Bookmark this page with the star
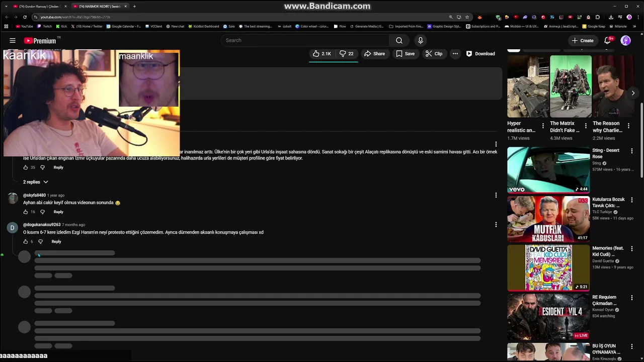The height and width of the screenshot is (362, 644). [467, 17]
